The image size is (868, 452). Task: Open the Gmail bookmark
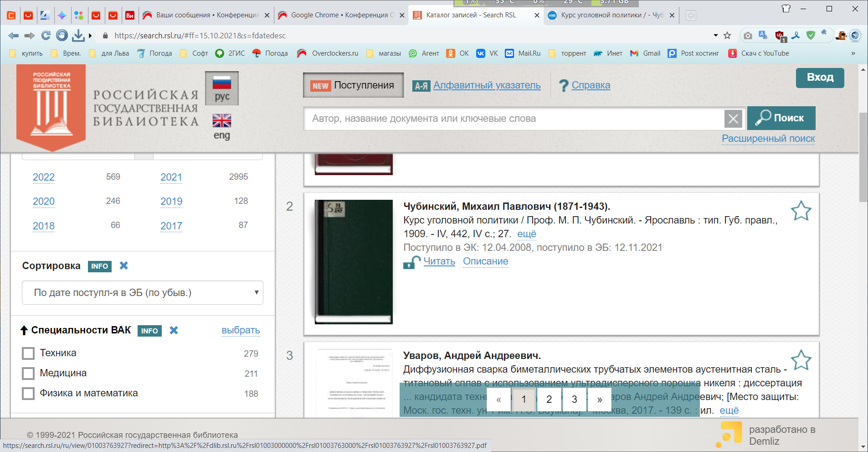point(645,53)
